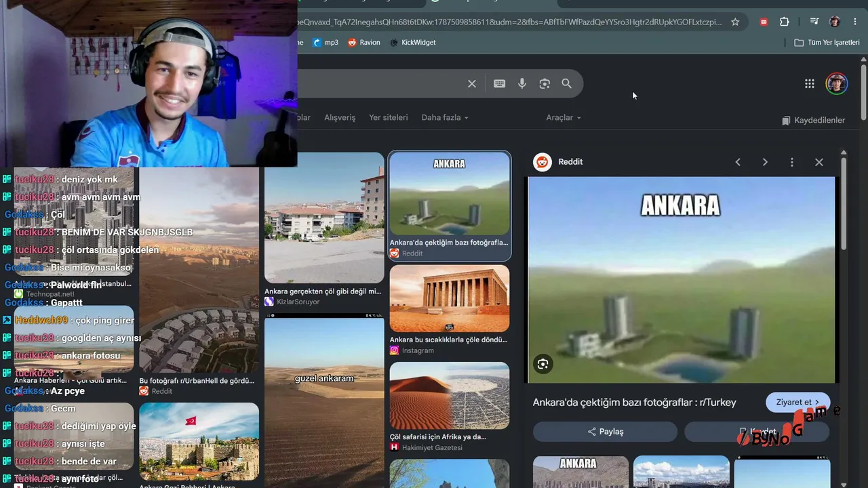Open the KickWidget bookmark
868x488 pixels.
(412, 42)
